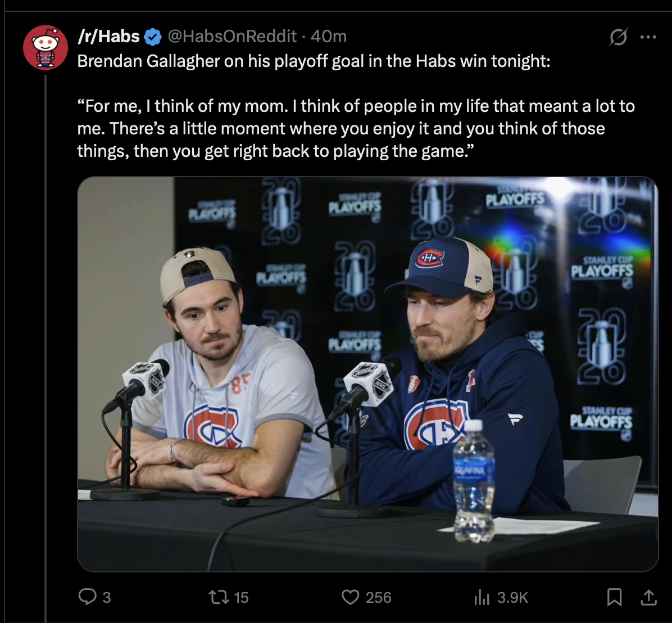Click the like count 256

click(379, 597)
